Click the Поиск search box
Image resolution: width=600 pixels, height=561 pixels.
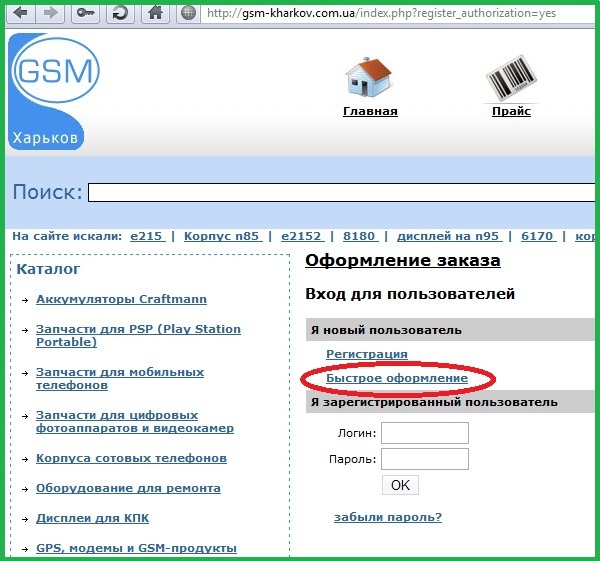[x=340, y=192]
